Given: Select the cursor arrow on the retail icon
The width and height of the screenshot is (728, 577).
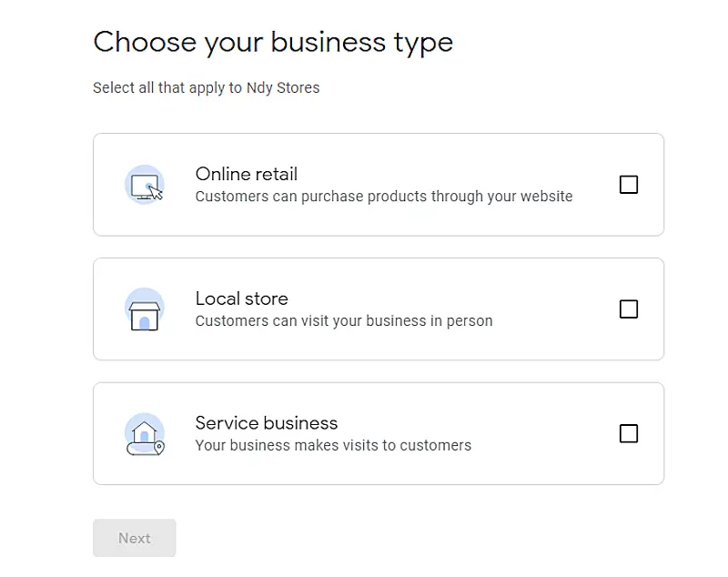Looking at the screenshot, I should pos(157,194).
